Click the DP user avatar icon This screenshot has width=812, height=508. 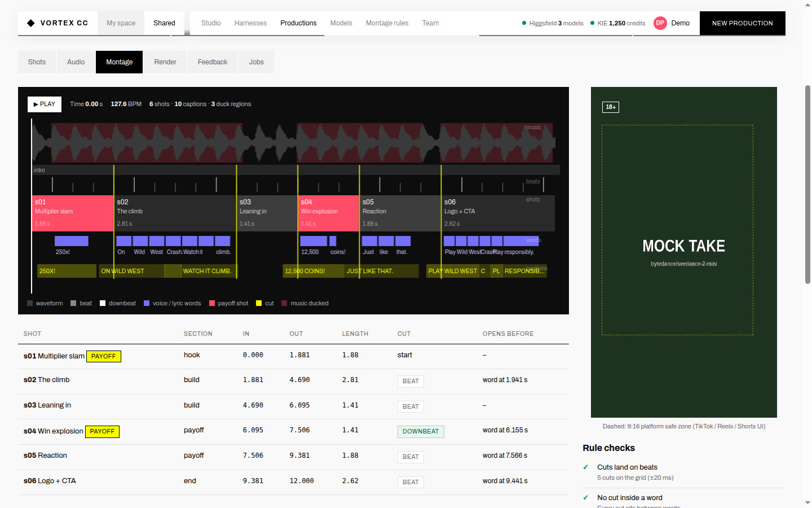(660, 23)
